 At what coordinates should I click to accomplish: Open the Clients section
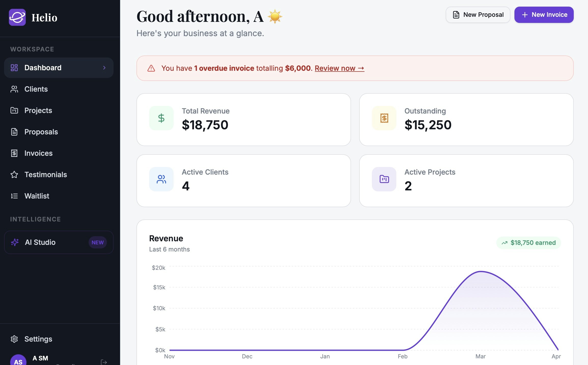point(36,89)
